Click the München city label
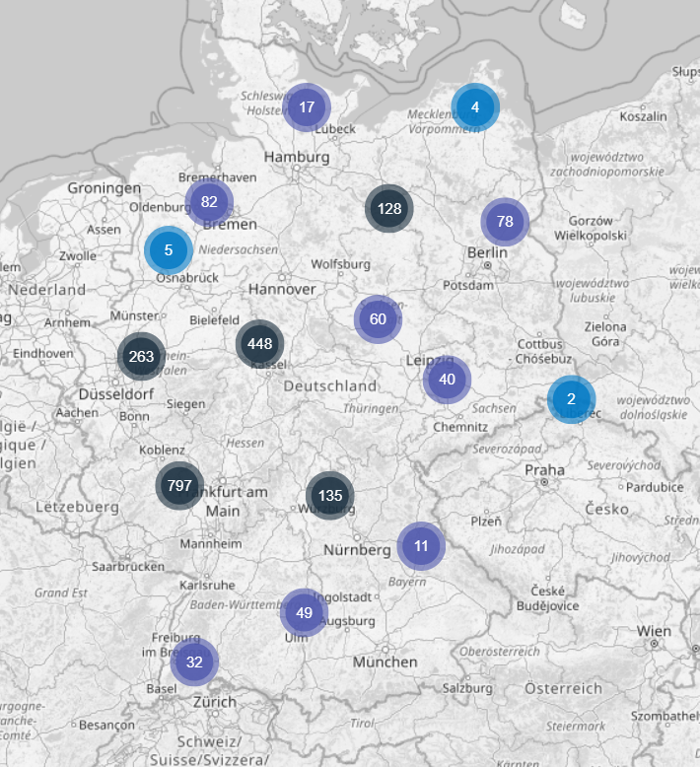700x767 pixels. click(385, 662)
